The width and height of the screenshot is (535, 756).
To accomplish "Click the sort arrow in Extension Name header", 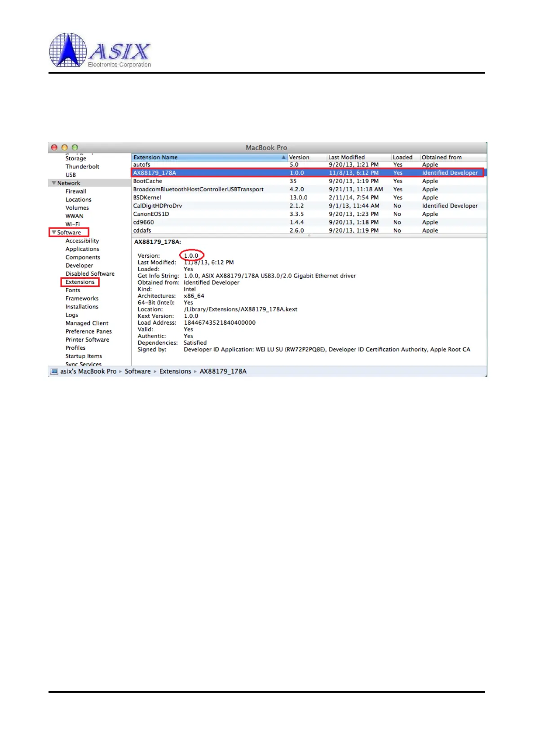I will [283, 158].
